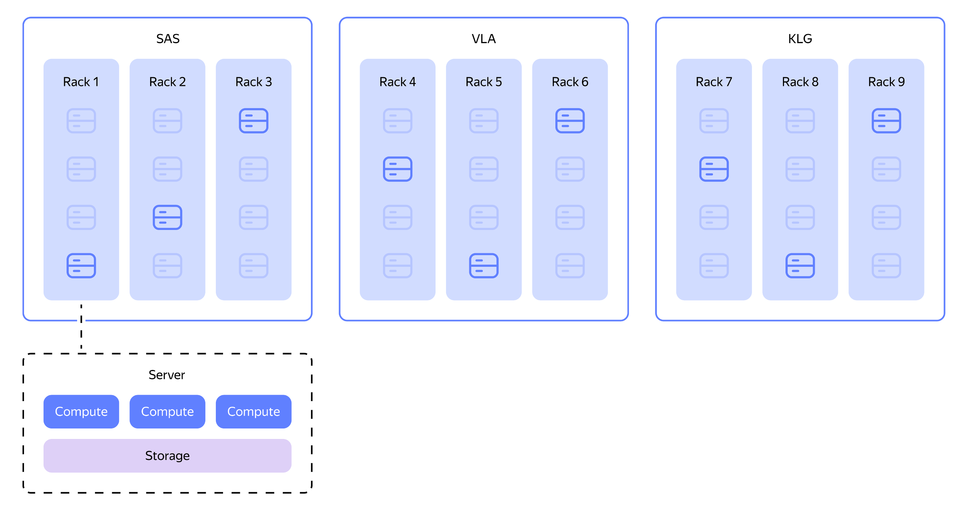This screenshot has height=514, width=980.
Task: Click the SAS data center label
Action: (x=168, y=39)
